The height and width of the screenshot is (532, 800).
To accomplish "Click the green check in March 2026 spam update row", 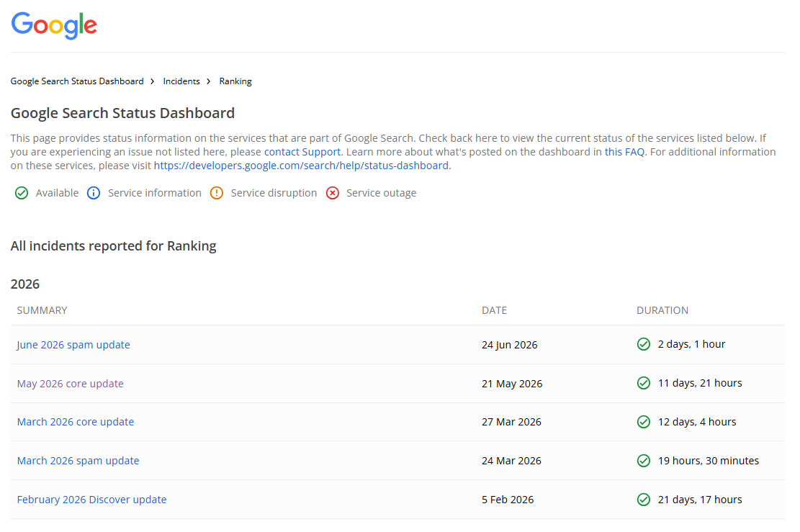I will coord(643,461).
